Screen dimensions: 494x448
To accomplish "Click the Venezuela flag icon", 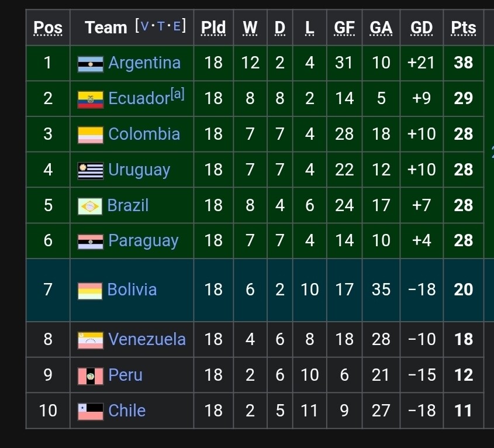I will 91,340.
